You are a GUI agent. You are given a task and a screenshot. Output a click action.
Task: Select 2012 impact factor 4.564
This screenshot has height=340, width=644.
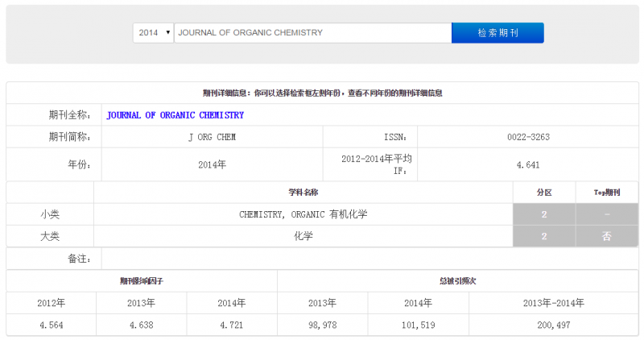point(51,325)
